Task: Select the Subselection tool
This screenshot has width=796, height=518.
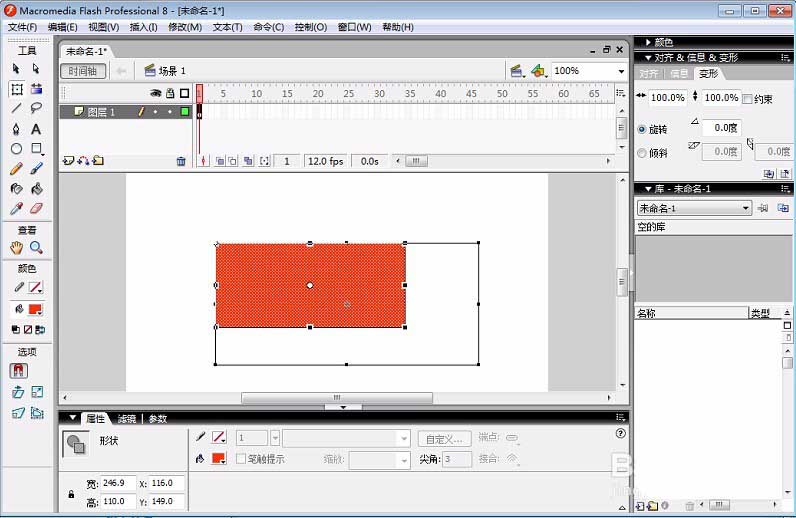Action: 36,69
